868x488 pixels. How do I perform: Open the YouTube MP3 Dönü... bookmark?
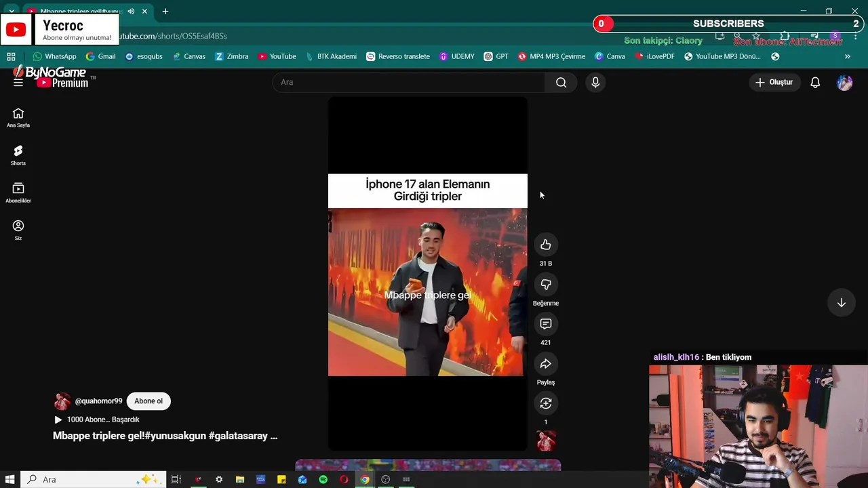722,56
